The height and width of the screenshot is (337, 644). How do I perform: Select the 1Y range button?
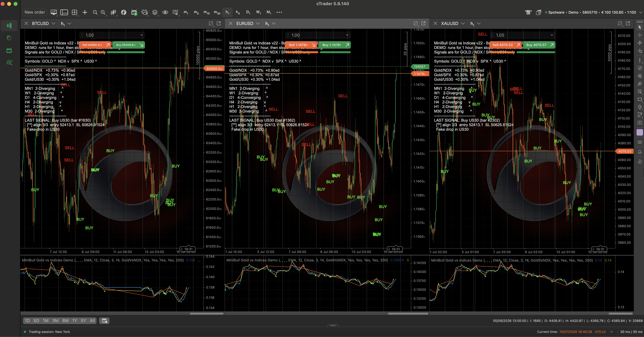[75, 321]
